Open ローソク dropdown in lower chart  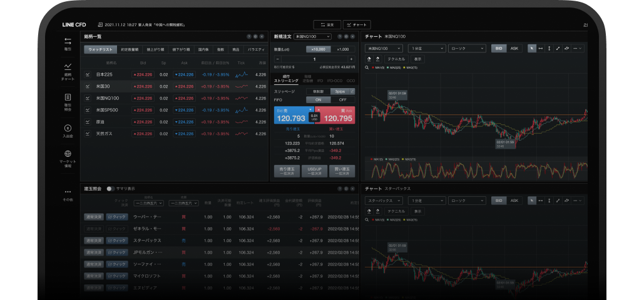coord(468,201)
